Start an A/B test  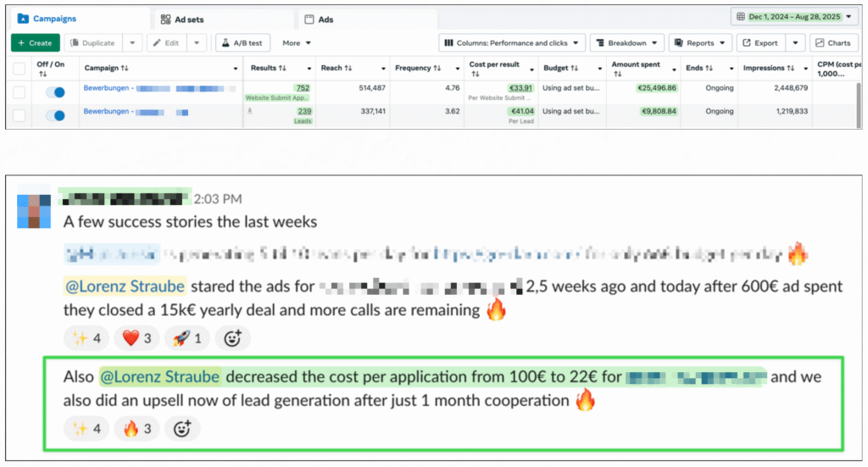242,42
